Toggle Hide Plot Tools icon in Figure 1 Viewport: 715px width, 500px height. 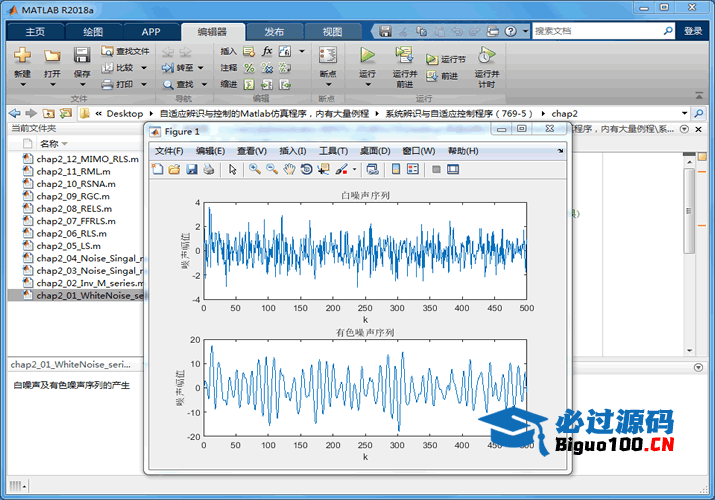coord(436,170)
